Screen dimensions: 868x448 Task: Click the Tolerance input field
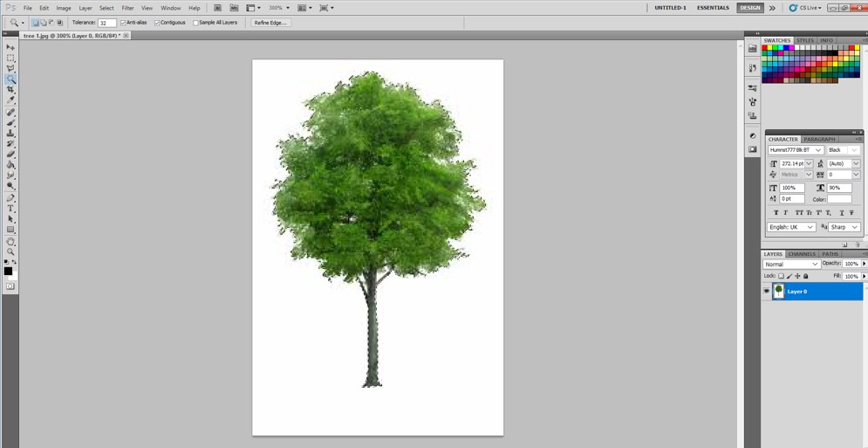coord(106,23)
